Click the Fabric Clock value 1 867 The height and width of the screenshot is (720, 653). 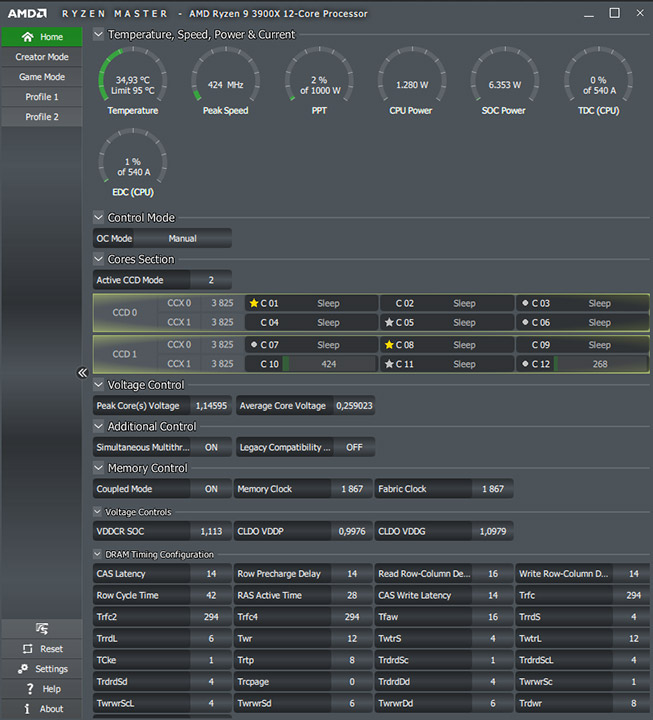(493, 489)
